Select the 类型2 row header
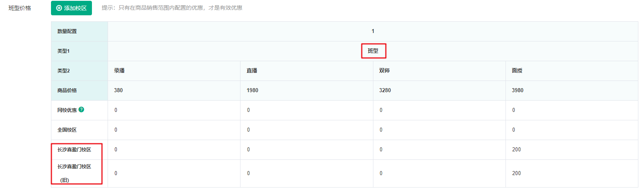Screen dimensions: 644x192 click(x=79, y=71)
